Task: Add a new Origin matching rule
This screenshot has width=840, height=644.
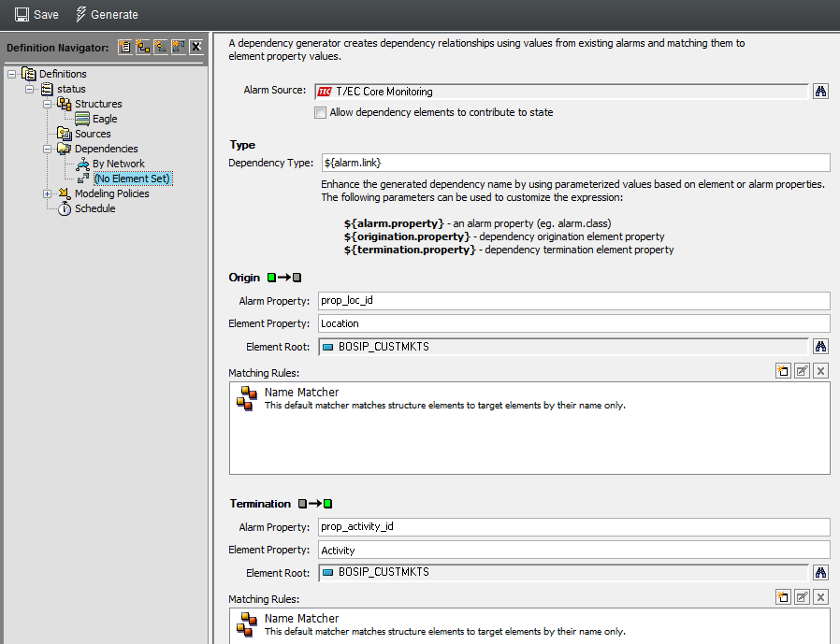Action: pyautogui.click(x=783, y=371)
